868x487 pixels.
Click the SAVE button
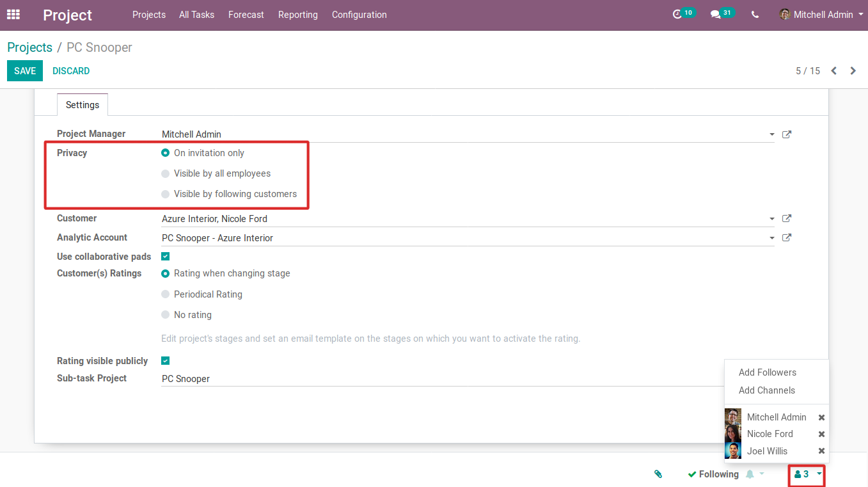pyautogui.click(x=25, y=71)
